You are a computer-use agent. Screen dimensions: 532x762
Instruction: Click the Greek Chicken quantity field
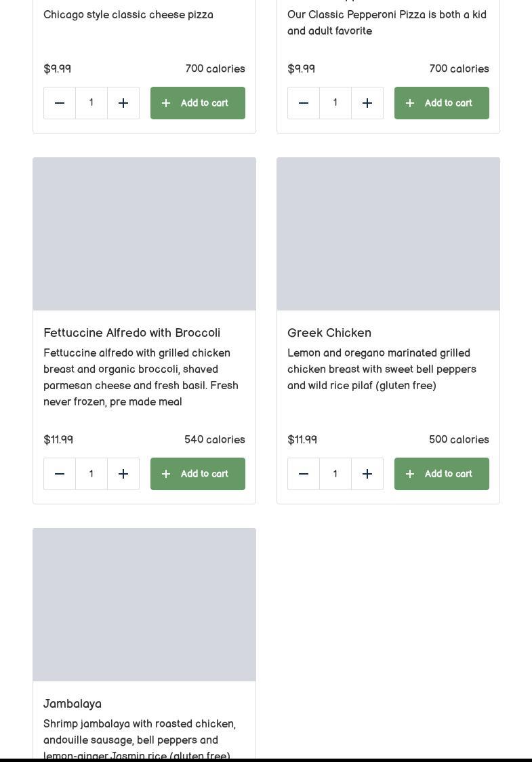[335, 474]
